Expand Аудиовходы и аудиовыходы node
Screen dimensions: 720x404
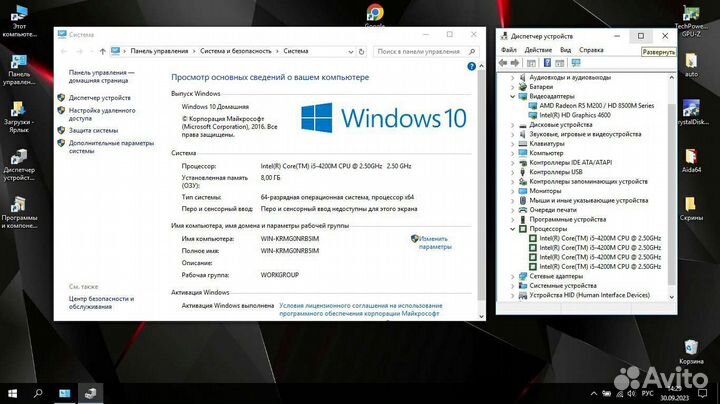(512, 78)
